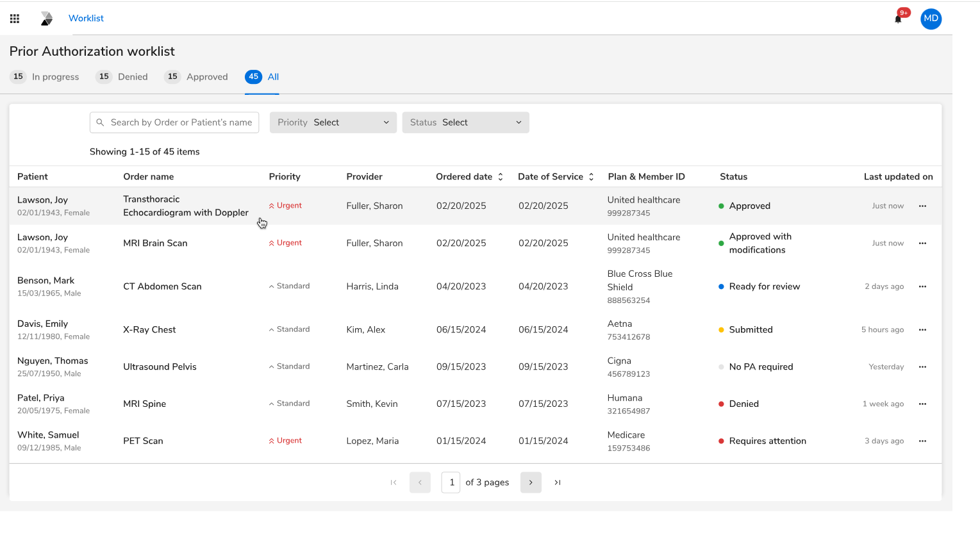
Task: Click the Plan & Member ID column header
Action: click(646, 177)
